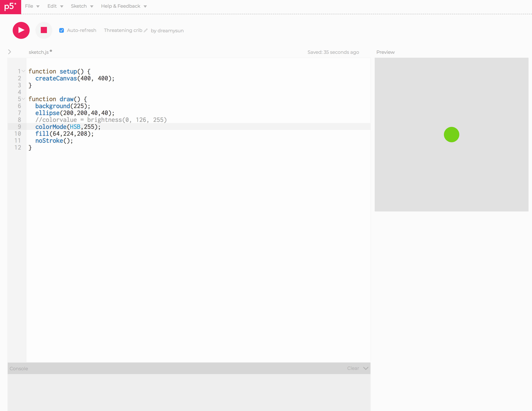Collapse the setup function fold arrow

click(24, 71)
